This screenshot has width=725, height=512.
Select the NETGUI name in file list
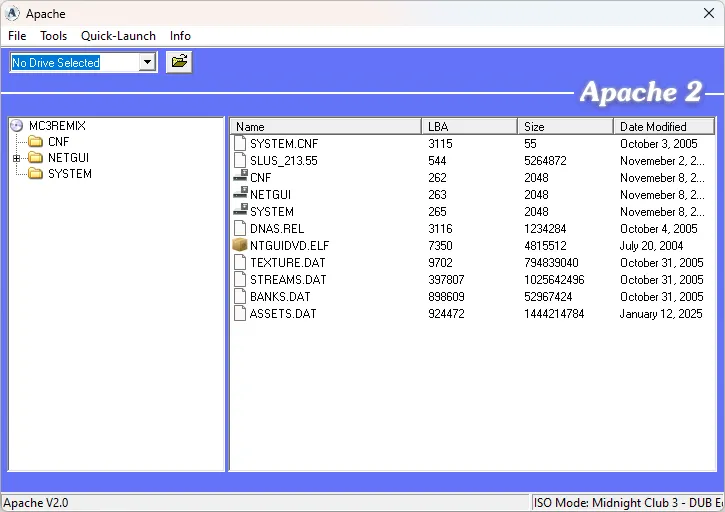pyautogui.click(x=270, y=195)
